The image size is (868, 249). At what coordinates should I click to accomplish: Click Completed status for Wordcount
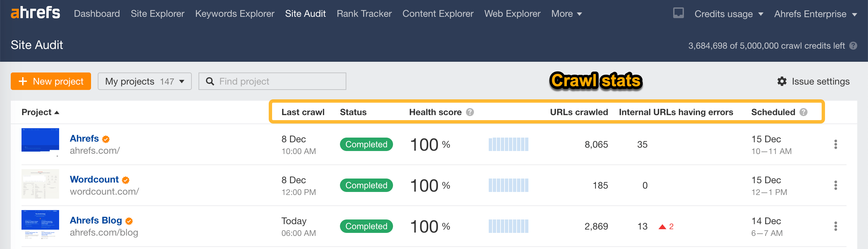[x=366, y=185]
